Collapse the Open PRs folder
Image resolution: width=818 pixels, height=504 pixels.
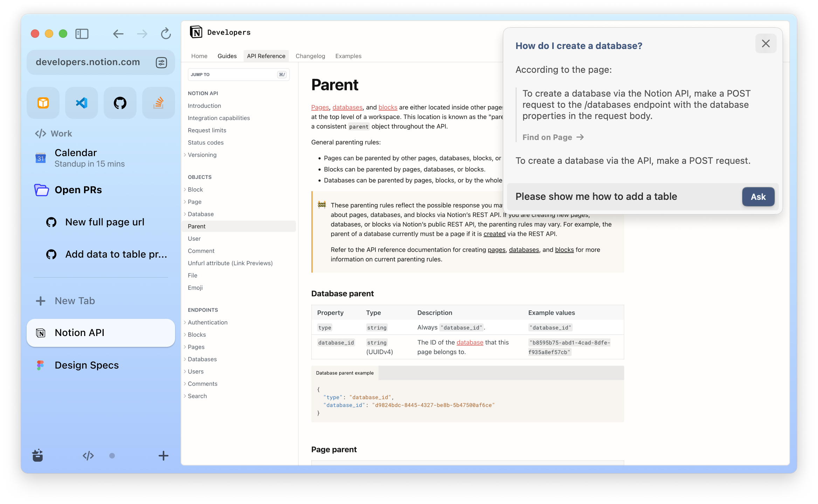click(x=42, y=190)
